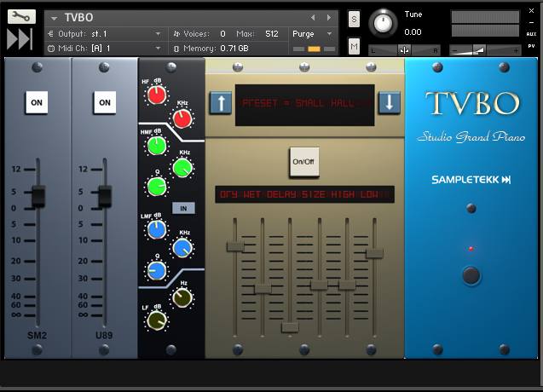Click the green HMF dB knob
The height and width of the screenshot is (392, 543).
157,146
